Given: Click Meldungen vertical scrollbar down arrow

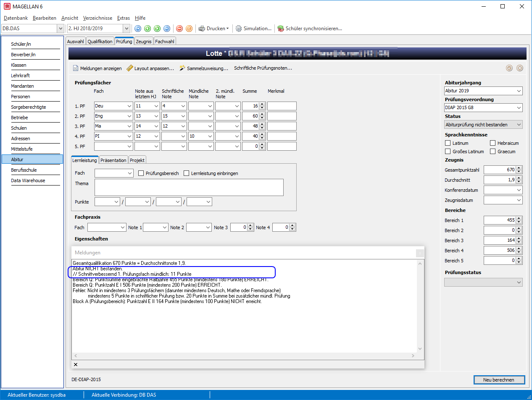Looking at the screenshot, I should pos(420,349).
